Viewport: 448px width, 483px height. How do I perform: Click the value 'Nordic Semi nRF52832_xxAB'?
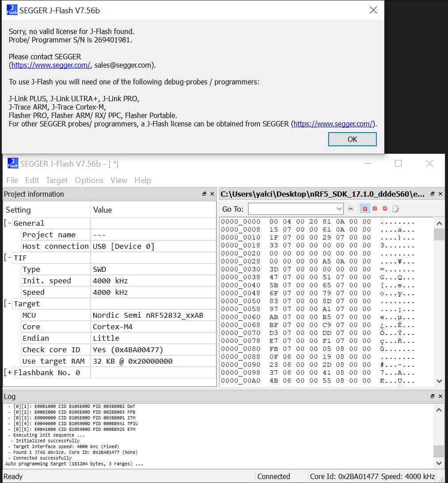(x=148, y=315)
